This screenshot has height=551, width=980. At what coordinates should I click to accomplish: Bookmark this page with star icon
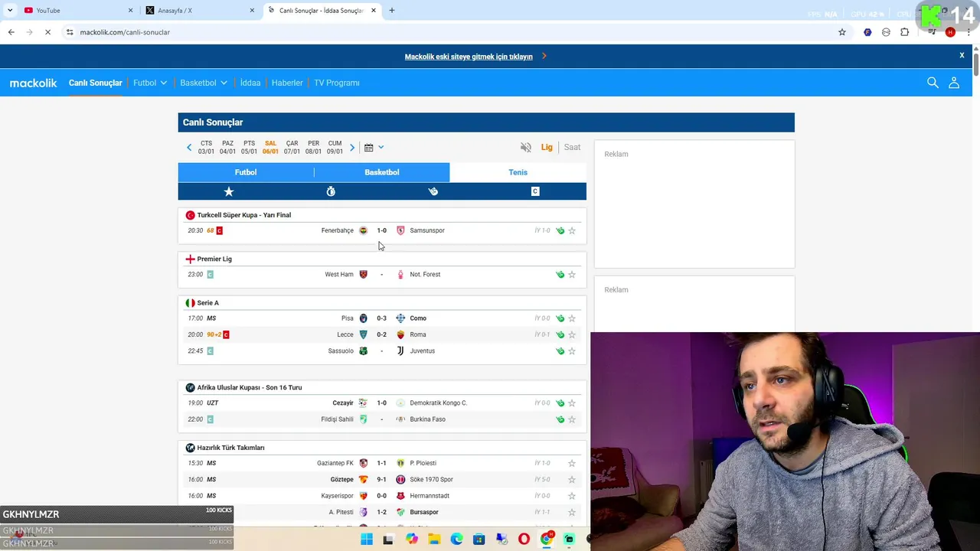pyautogui.click(x=842, y=32)
